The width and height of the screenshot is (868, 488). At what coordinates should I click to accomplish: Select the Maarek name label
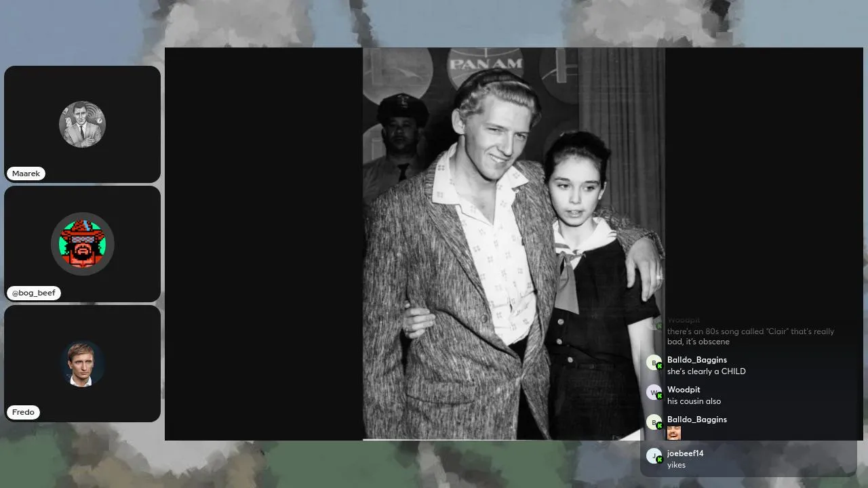click(x=26, y=174)
